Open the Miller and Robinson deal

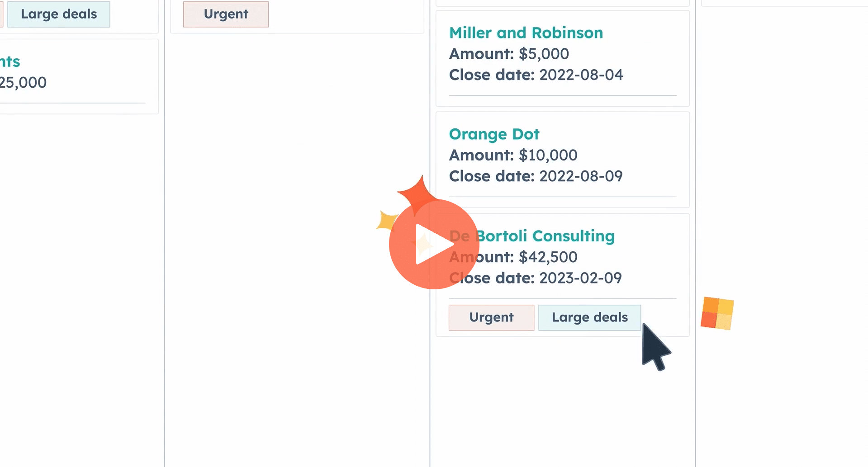tap(526, 33)
